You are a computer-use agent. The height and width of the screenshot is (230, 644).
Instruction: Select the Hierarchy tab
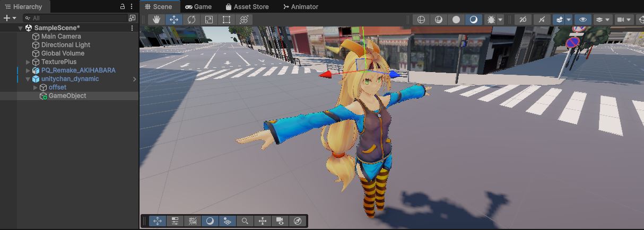24,6
